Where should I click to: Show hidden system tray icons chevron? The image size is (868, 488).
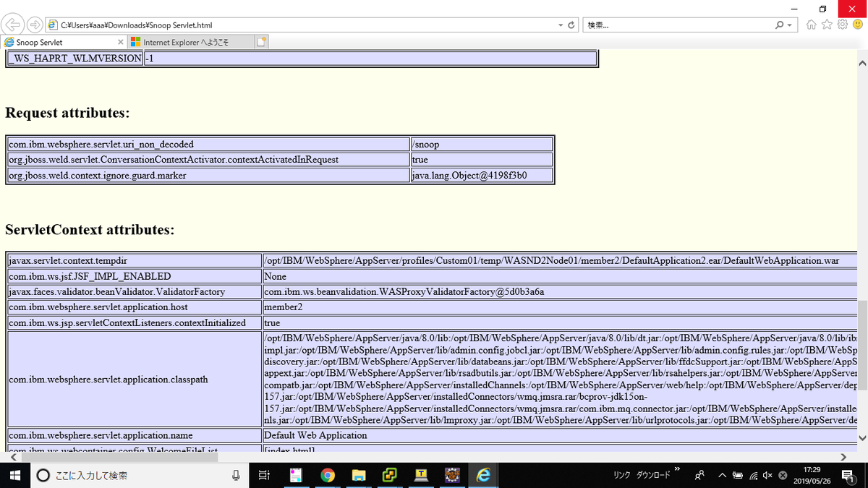coord(721,475)
